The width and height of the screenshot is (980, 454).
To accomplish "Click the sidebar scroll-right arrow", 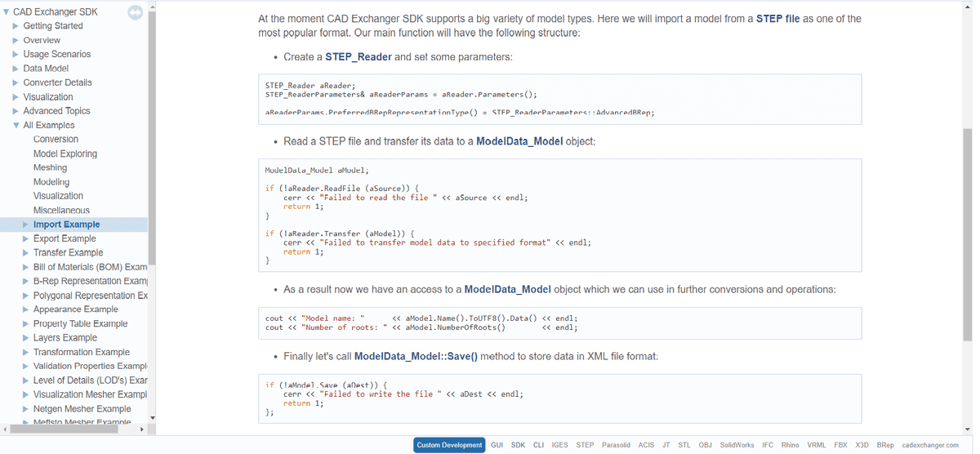I will (141, 429).
